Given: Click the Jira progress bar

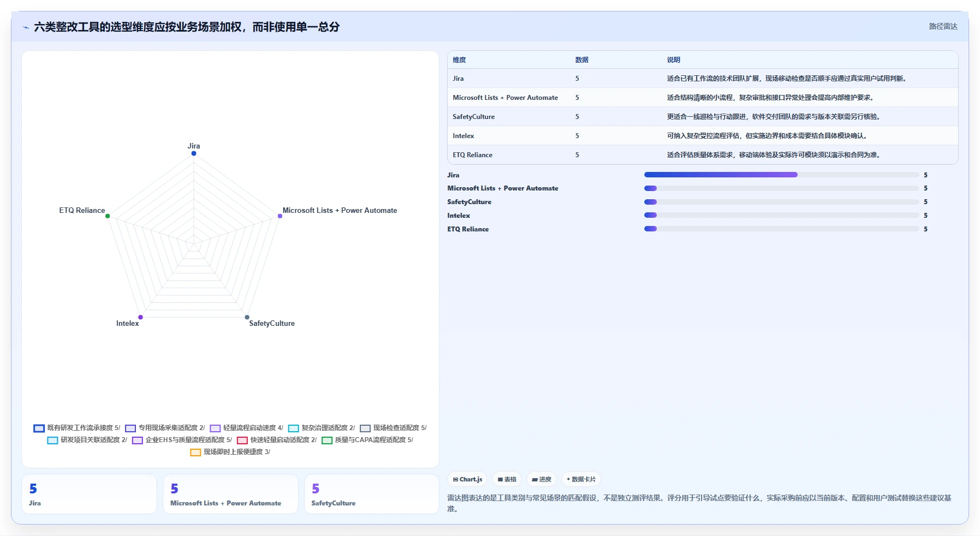Looking at the screenshot, I should click(x=781, y=175).
